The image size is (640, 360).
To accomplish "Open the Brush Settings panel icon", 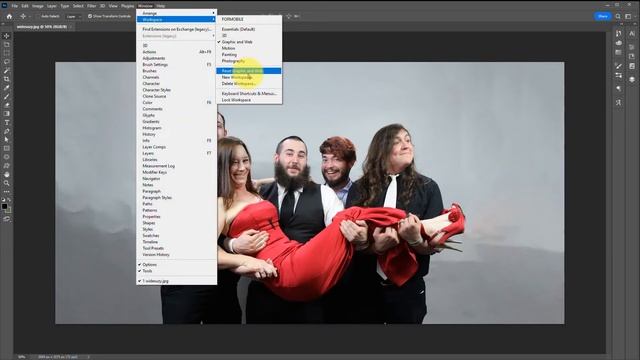I will 619,66.
